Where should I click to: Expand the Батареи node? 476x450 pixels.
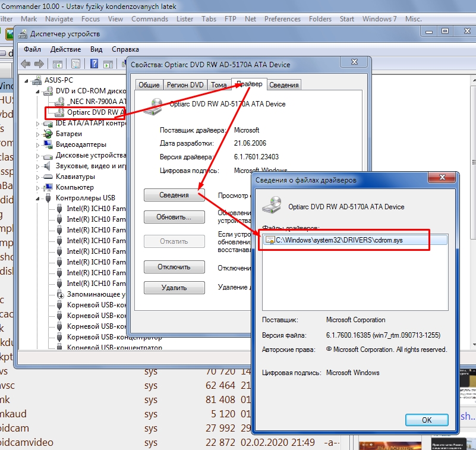pyautogui.click(x=37, y=134)
